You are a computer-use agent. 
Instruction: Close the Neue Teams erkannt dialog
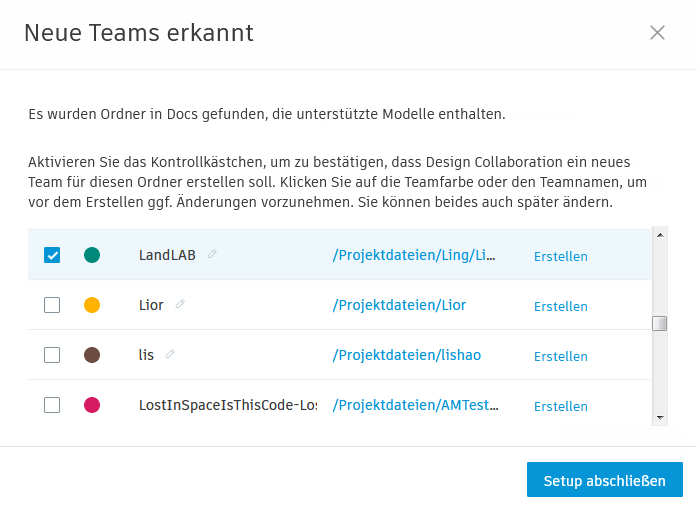(657, 33)
